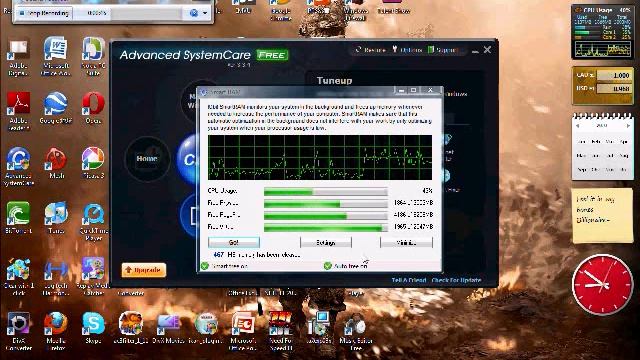Go to next year in calendar gadget

(x=628, y=126)
